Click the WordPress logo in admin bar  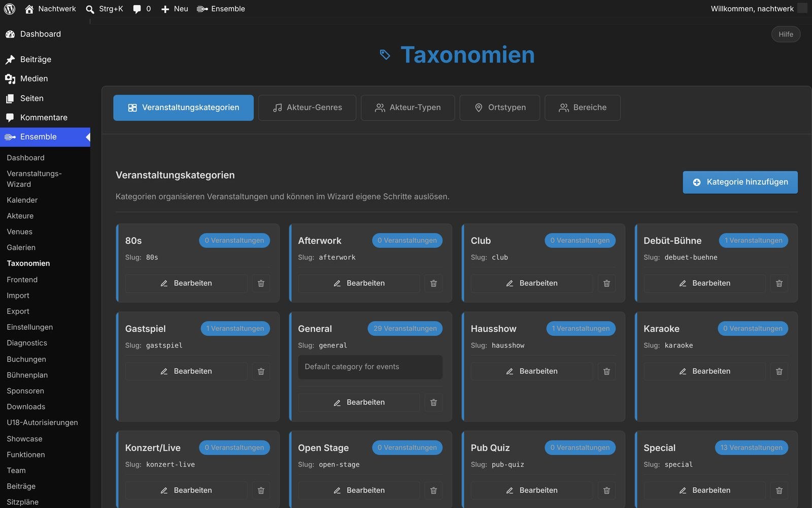coord(10,9)
